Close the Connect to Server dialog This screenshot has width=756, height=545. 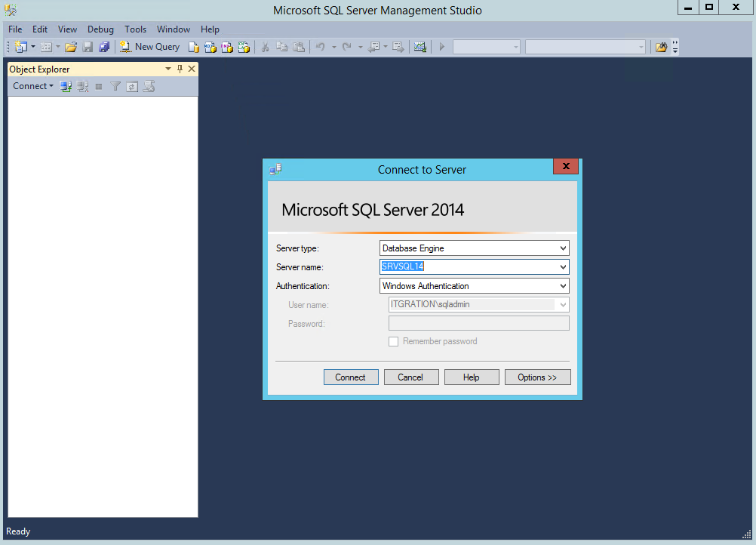(566, 166)
